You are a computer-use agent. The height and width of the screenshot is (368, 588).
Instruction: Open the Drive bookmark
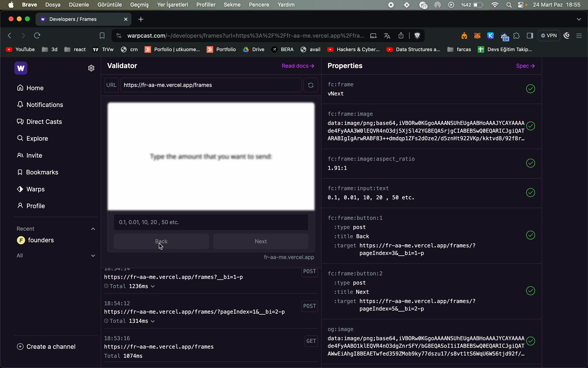254,49
